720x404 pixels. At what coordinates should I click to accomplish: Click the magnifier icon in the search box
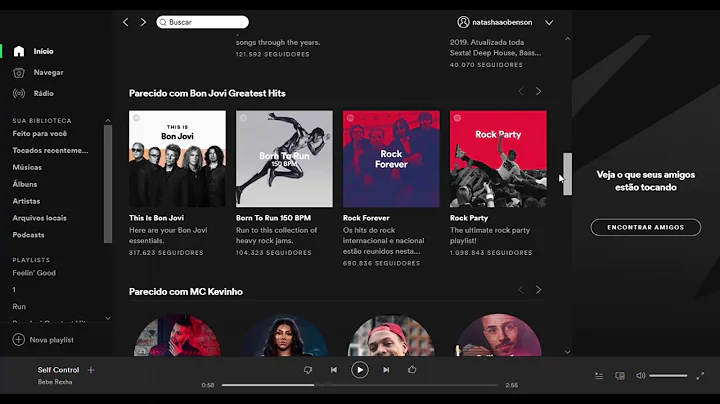click(163, 22)
